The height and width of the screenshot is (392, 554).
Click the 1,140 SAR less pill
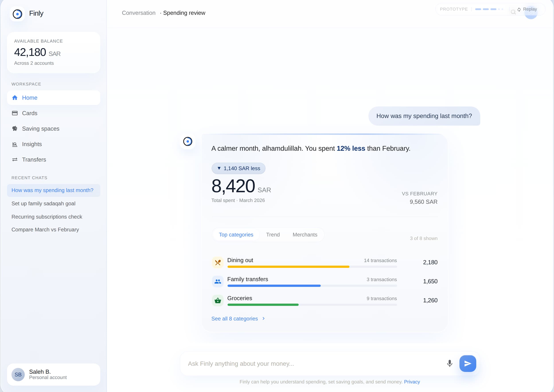click(238, 168)
